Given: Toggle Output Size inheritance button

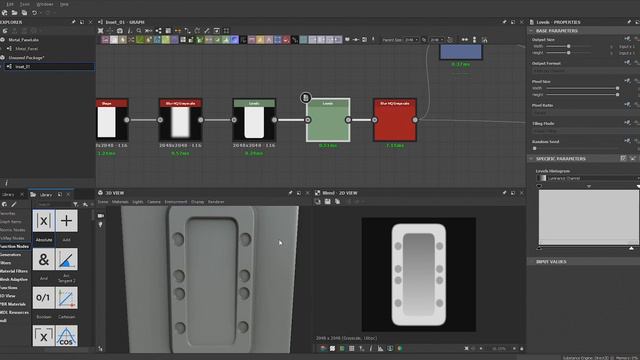Looking at the screenshot, I should click(627, 39).
